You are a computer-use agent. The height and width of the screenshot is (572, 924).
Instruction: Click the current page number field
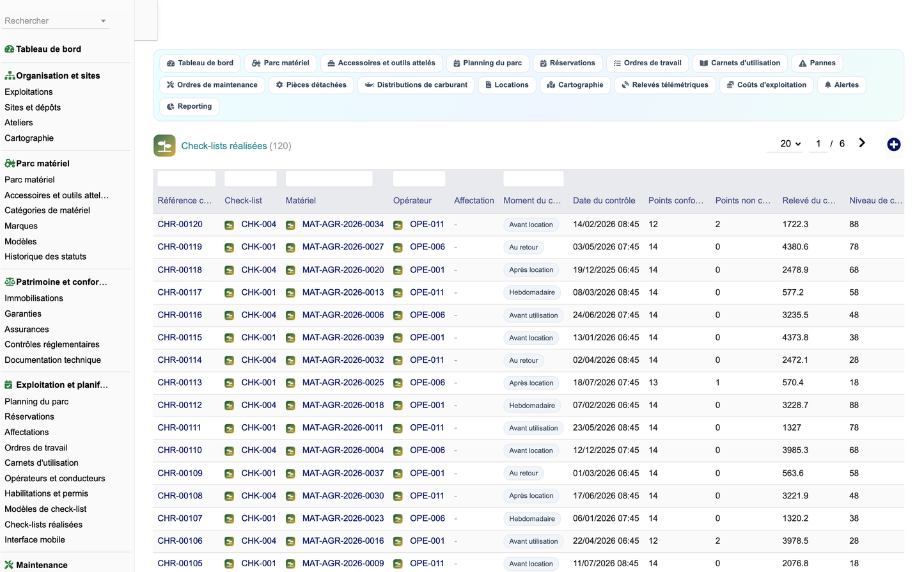click(x=818, y=144)
